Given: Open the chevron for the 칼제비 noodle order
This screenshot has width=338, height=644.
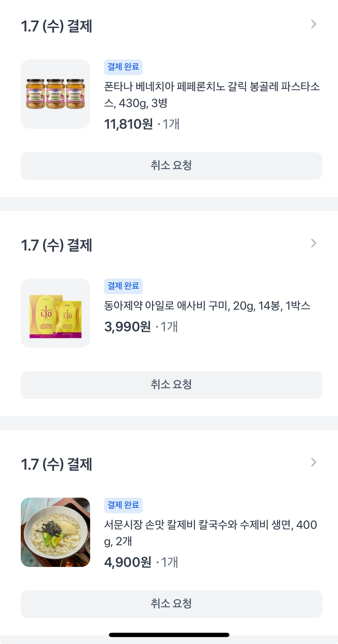Looking at the screenshot, I should tap(313, 462).
